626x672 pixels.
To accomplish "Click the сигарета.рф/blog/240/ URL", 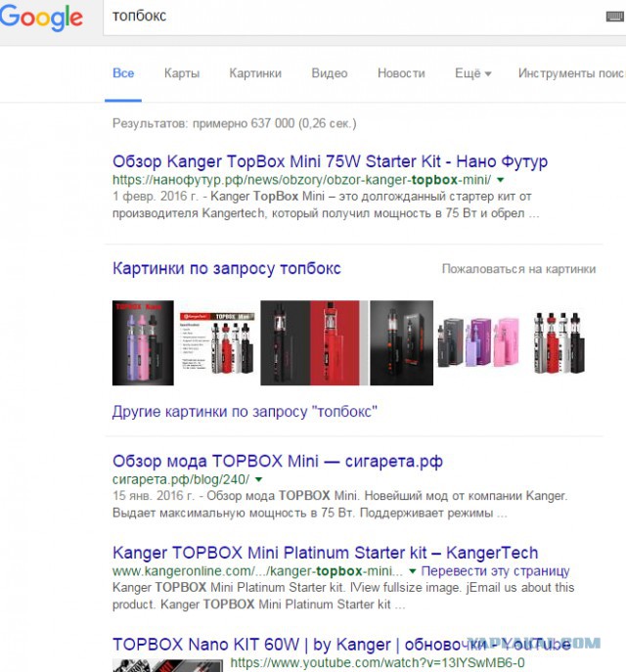I will 180,479.
